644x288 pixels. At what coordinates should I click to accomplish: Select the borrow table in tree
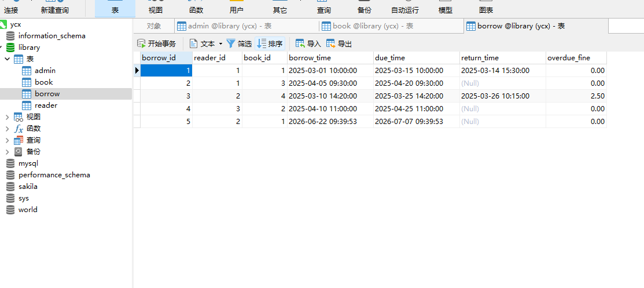pos(47,93)
